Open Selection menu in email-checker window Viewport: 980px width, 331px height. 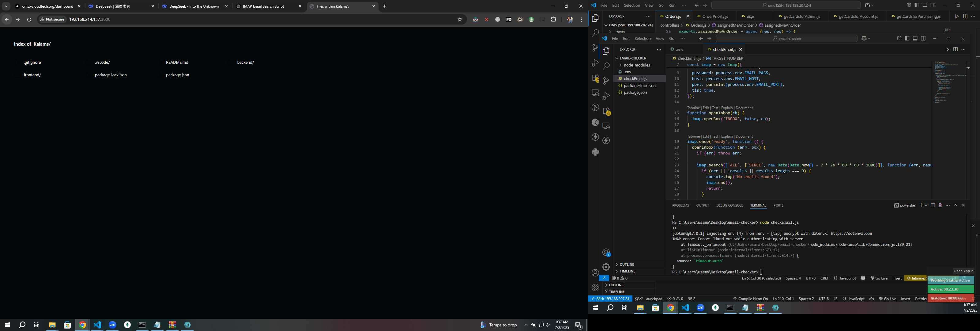coord(642,39)
